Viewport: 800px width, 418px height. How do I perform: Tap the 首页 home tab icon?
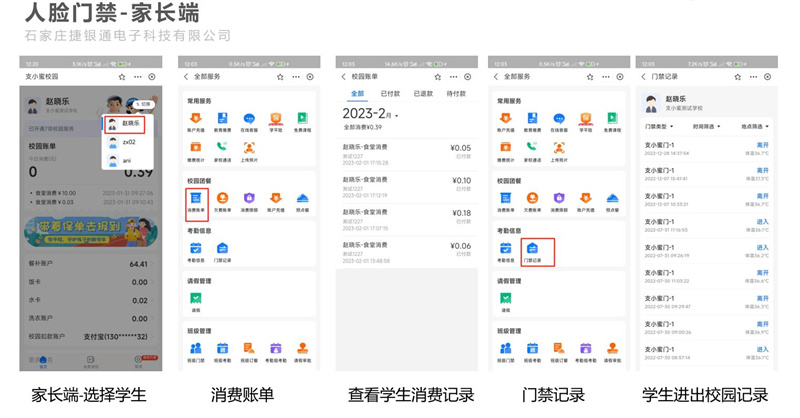43,361
